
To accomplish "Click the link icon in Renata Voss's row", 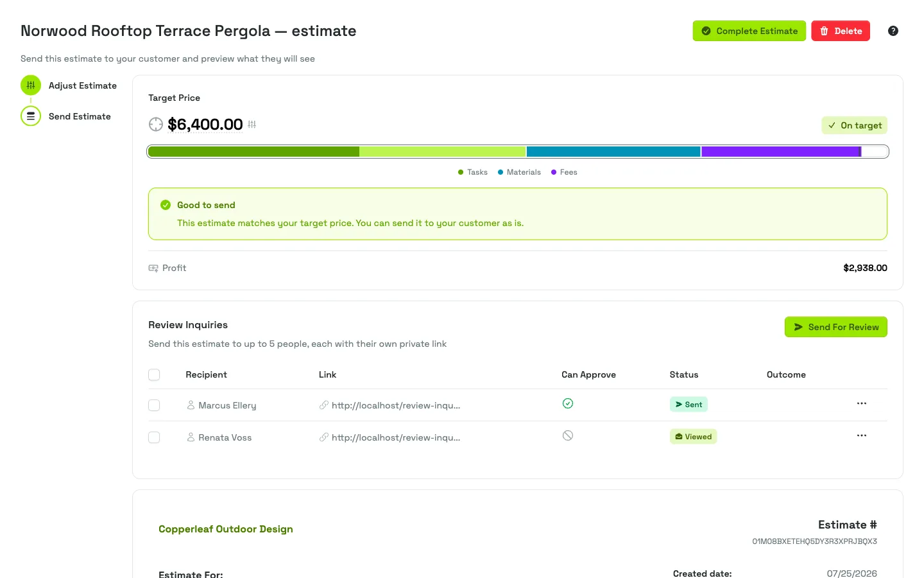I will click(x=324, y=437).
